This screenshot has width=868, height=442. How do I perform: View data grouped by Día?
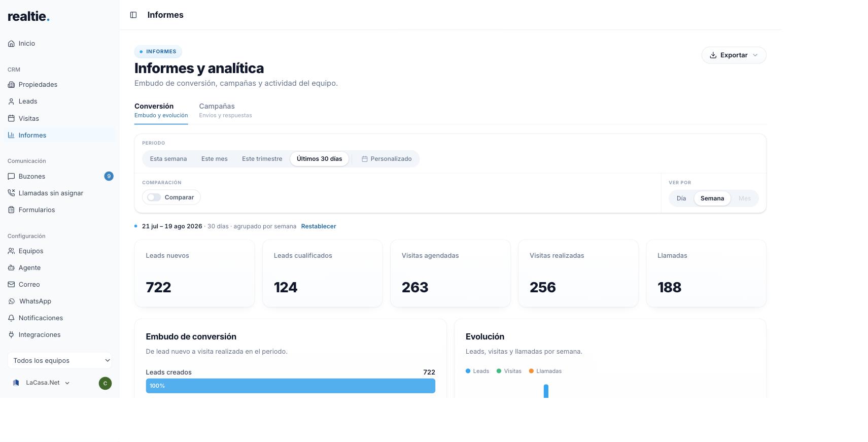681,198
